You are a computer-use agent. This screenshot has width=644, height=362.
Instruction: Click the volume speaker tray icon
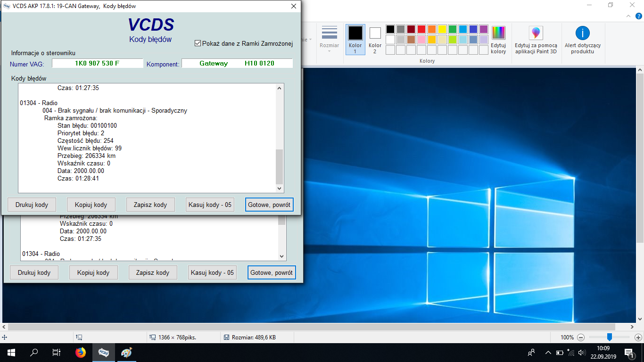(x=581, y=352)
